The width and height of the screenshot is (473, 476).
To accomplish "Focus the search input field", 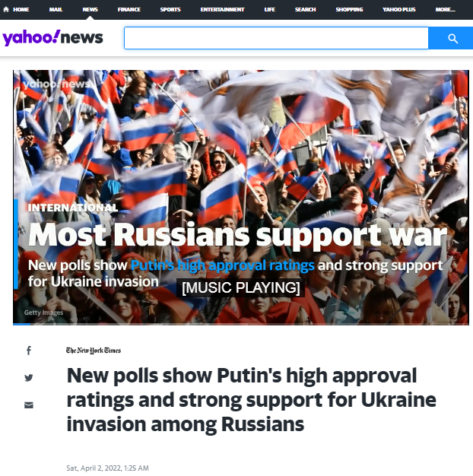I will tap(276, 38).
